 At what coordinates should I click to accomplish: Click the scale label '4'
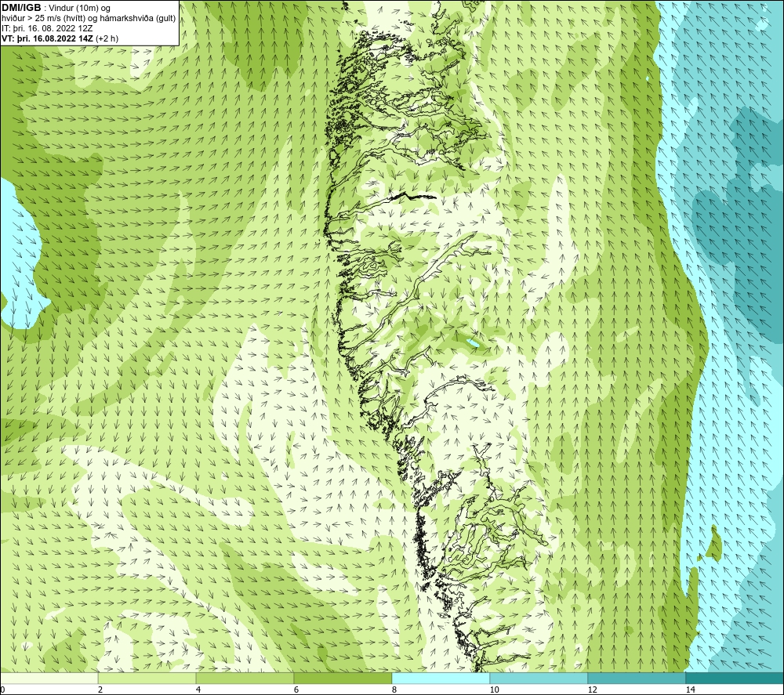pyautogui.click(x=198, y=690)
